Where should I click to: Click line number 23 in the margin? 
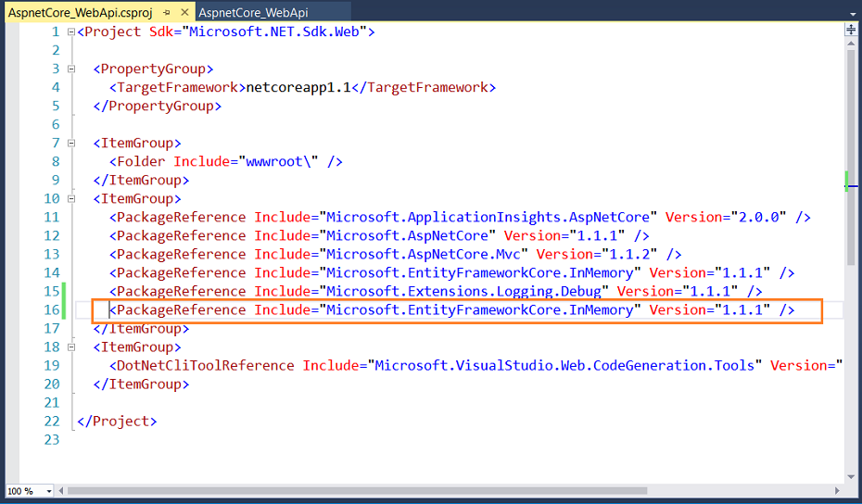(x=52, y=440)
